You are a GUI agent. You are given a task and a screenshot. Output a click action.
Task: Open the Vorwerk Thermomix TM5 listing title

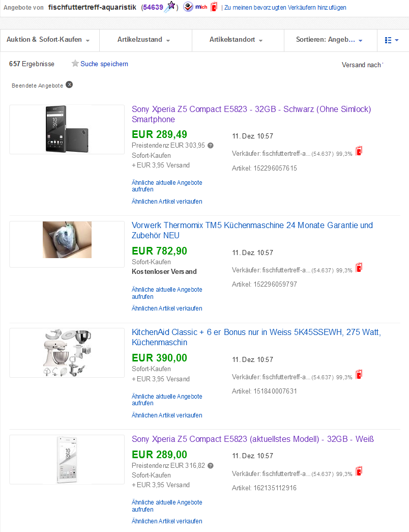point(252,231)
